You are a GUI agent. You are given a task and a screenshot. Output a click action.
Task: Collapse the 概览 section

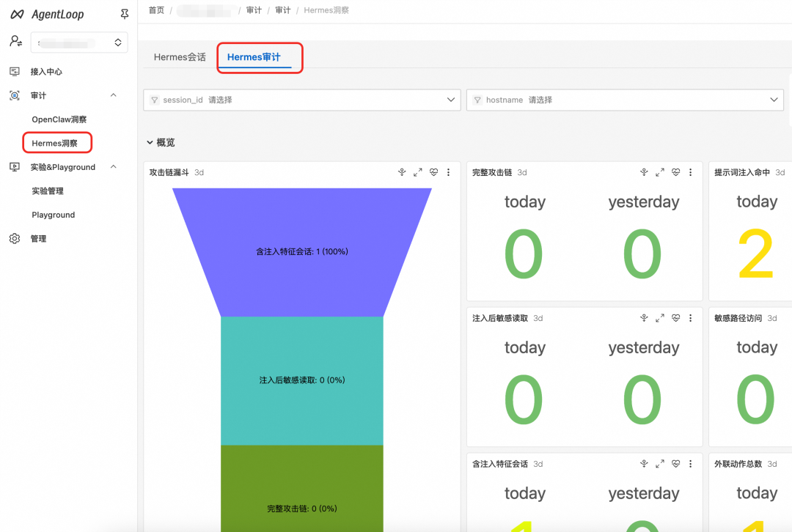[150, 143]
